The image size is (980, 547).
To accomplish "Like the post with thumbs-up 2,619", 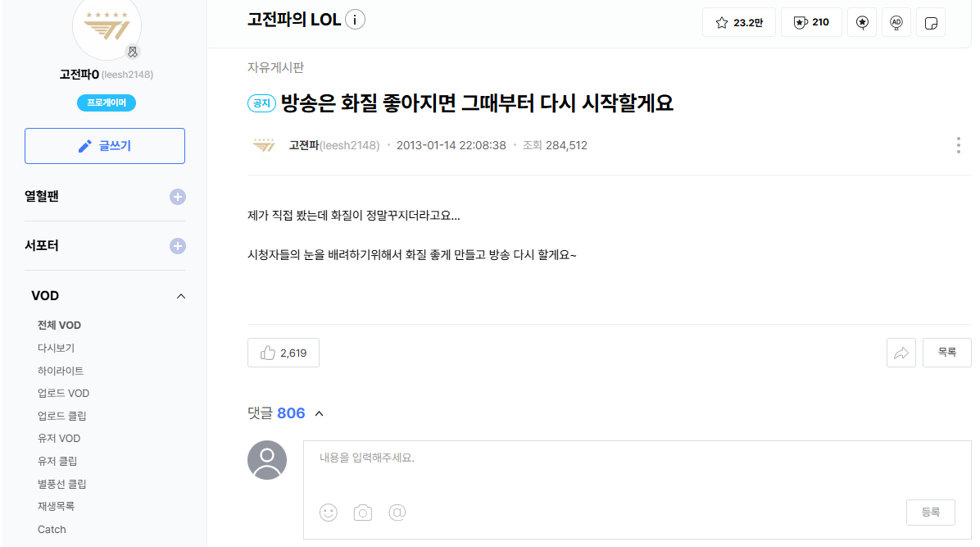I will pos(284,353).
